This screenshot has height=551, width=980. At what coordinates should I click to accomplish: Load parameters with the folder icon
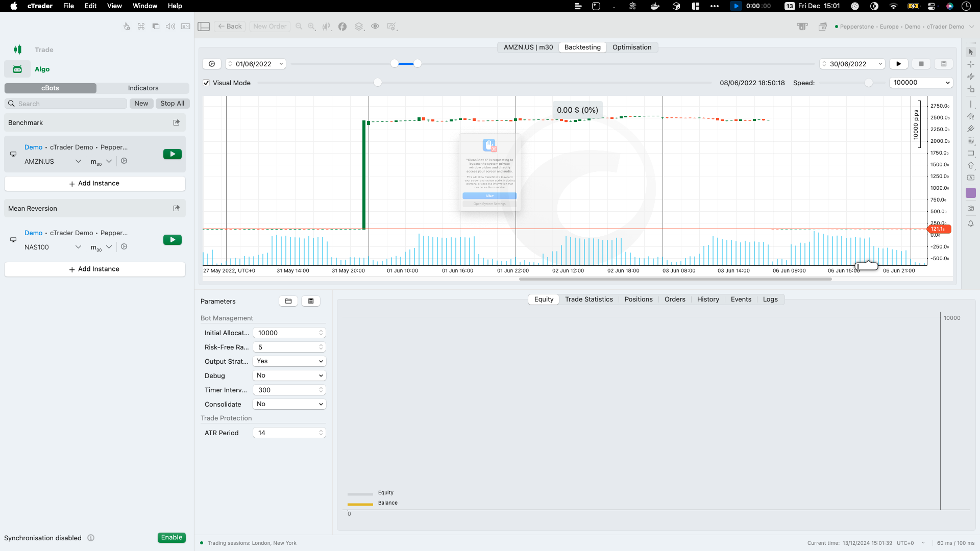pos(288,301)
